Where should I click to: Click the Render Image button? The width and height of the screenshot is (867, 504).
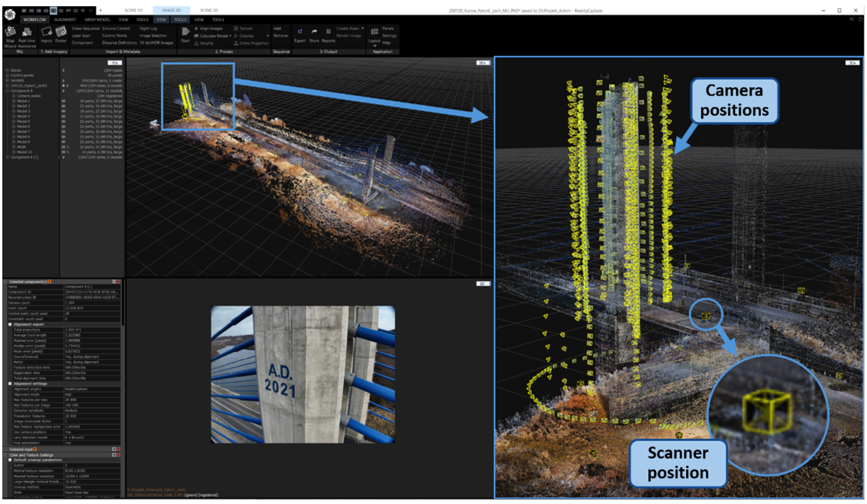coord(349,36)
